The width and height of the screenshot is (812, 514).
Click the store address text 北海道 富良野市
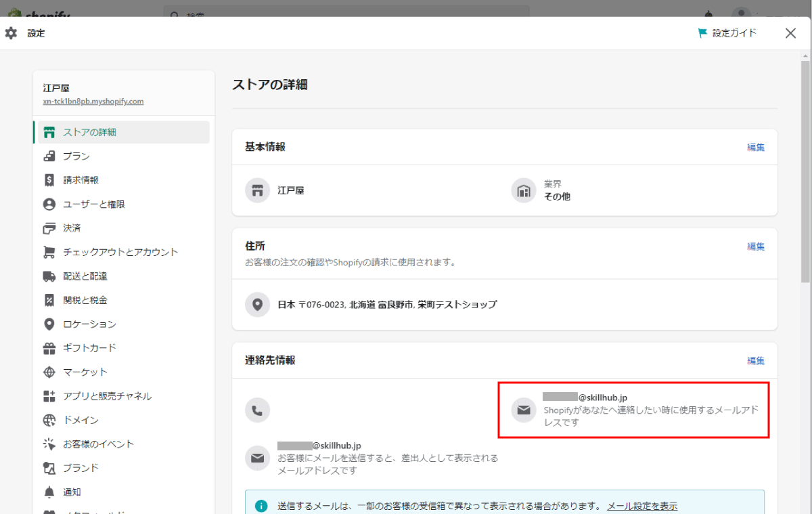tap(380, 305)
